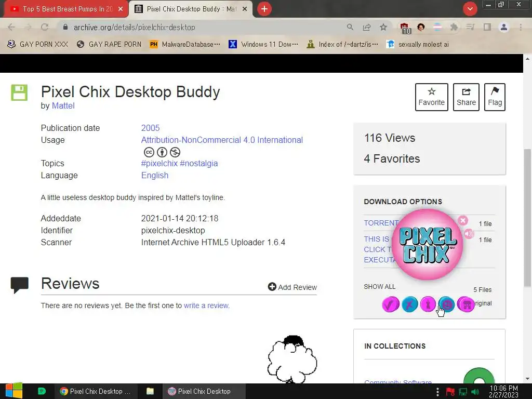This screenshot has height=399, width=532.
Task: Open the Chrome extensions puzzle icon
Action: click(454, 27)
